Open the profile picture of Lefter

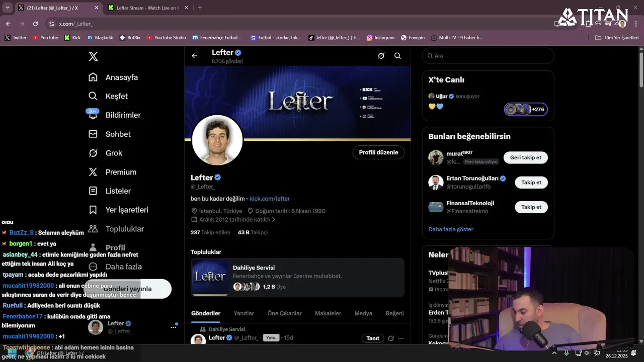click(x=217, y=140)
